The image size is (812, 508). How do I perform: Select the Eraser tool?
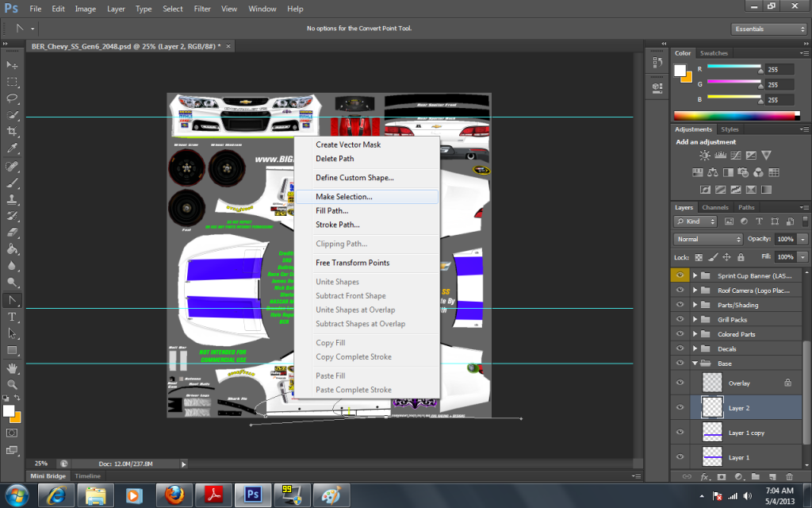[12, 233]
